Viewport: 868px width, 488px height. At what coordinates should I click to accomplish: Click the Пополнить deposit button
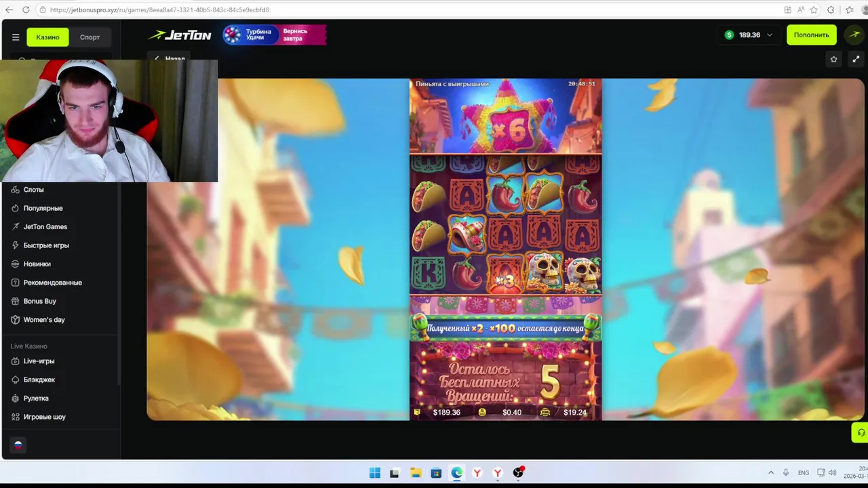point(811,35)
